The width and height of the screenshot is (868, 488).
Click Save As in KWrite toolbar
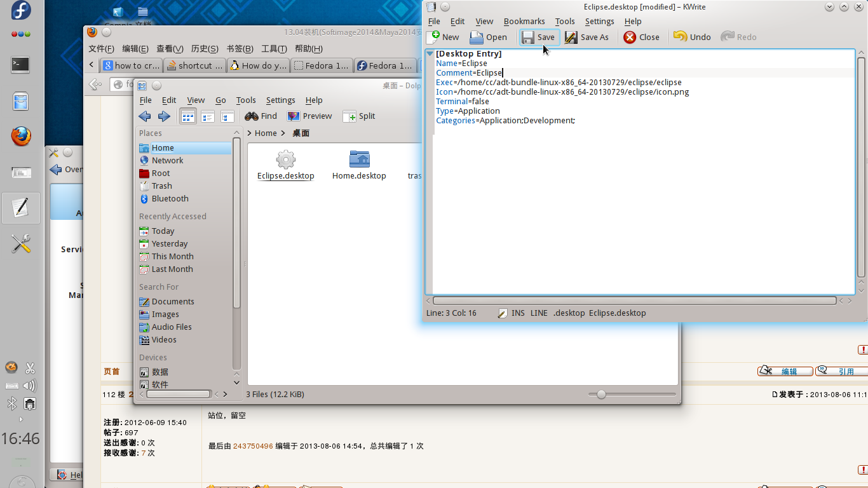pyautogui.click(x=587, y=37)
